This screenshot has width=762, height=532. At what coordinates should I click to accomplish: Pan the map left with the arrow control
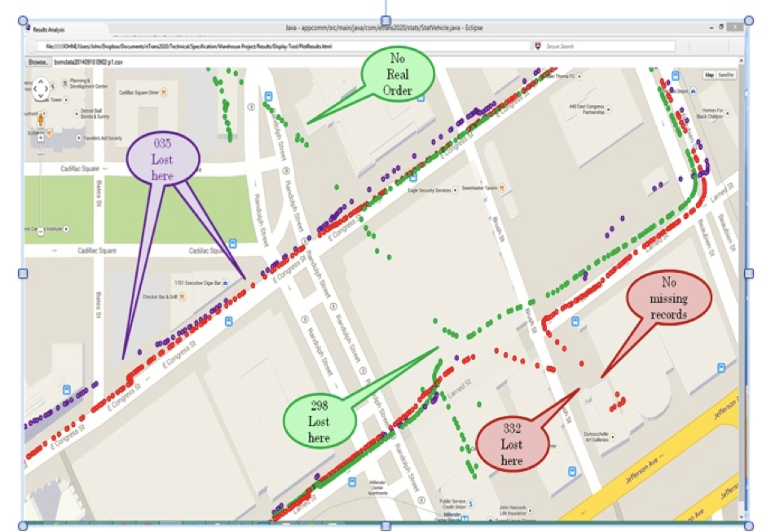[34, 89]
